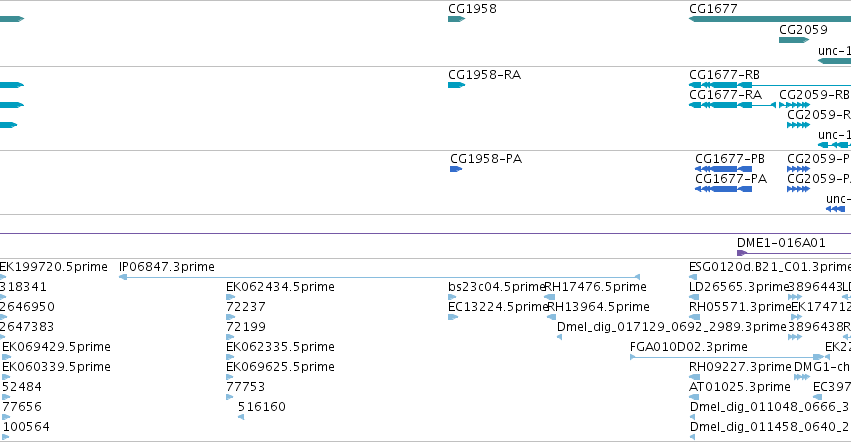Click the CG1958-PA protein glyph
851x442 pixels.
(x=455, y=169)
